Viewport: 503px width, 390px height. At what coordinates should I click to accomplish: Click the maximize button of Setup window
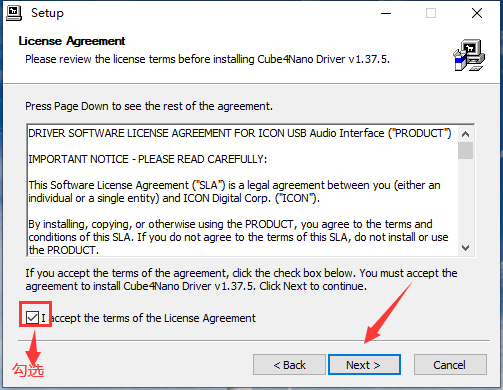pyautogui.click(x=431, y=13)
